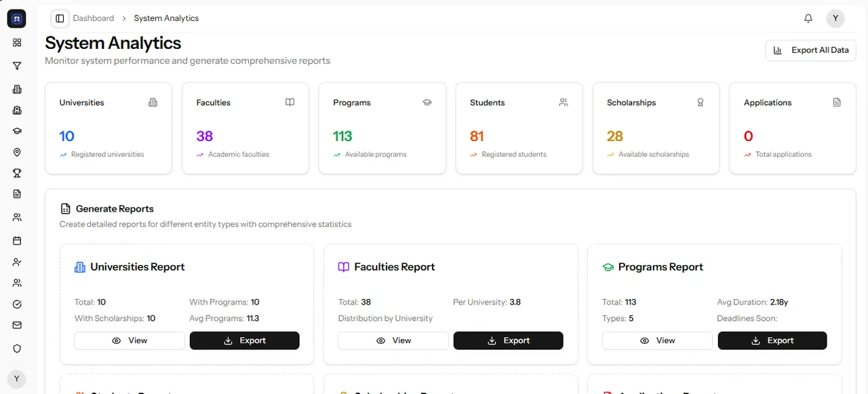
Task: Click the app logo atop the sidebar
Action: (x=17, y=19)
